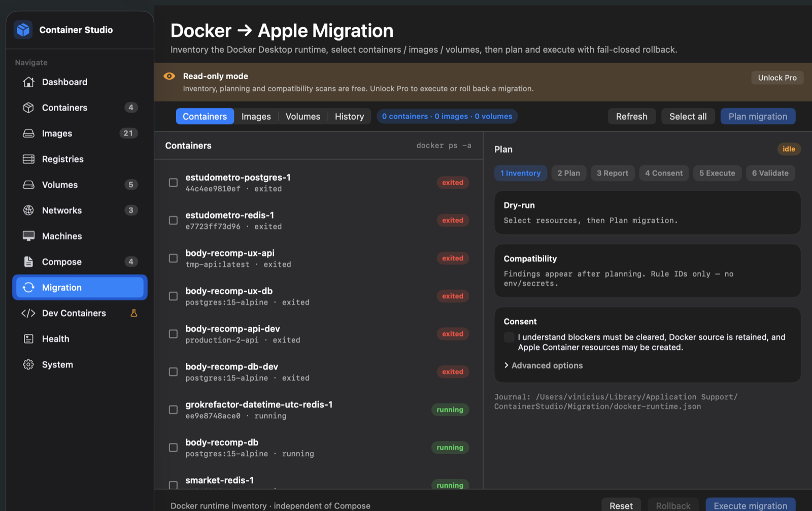Go to step 4 Consent

(x=664, y=173)
